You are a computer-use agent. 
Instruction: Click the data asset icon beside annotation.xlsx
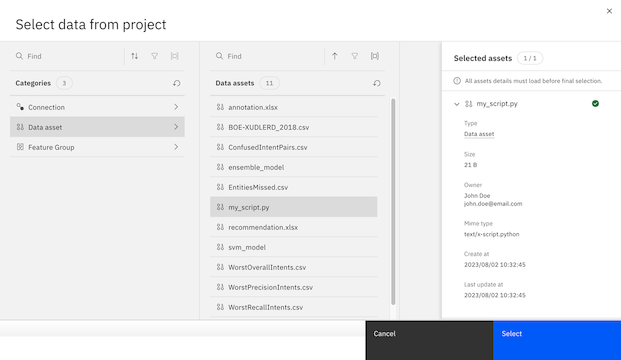pos(220,107)
